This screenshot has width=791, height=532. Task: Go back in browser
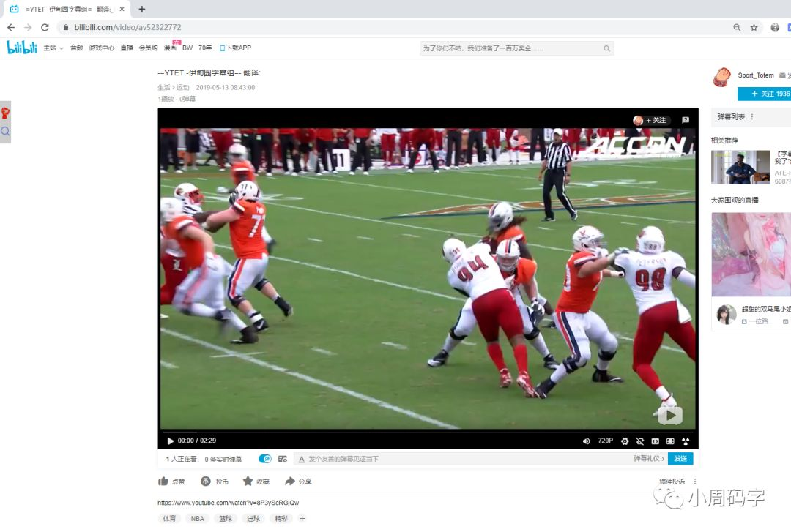tap(11, 27)
